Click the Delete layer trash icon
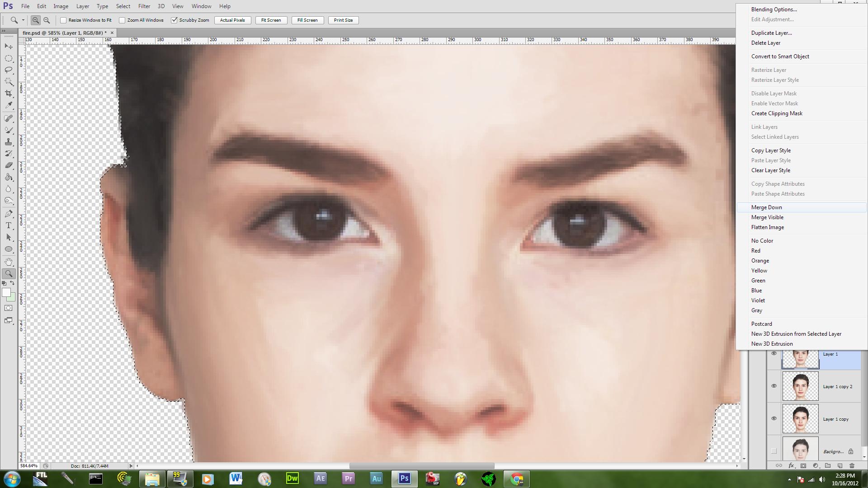Image resolution: width=868 pixels, height=488 pixels. click(x=852, y=465)
